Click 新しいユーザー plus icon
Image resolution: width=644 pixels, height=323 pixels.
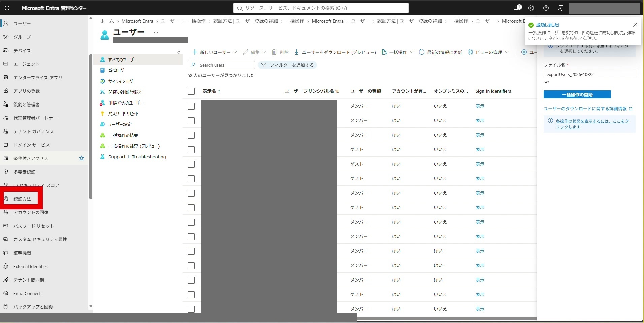click(x=194, y=52)
